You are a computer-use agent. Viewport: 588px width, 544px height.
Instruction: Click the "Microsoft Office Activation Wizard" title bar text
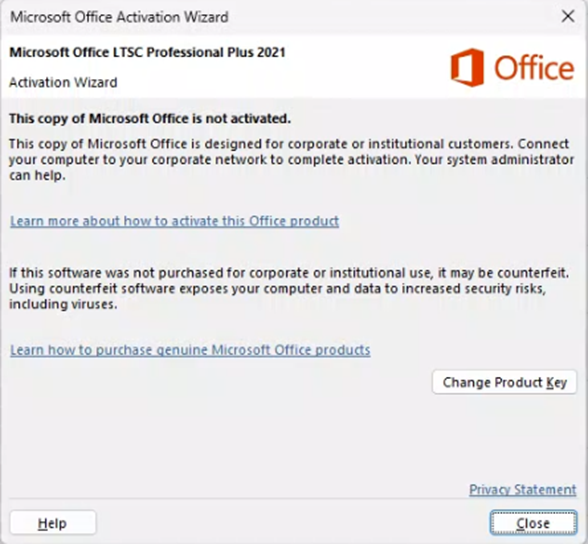pyautogui.click(x=119, y=17)
